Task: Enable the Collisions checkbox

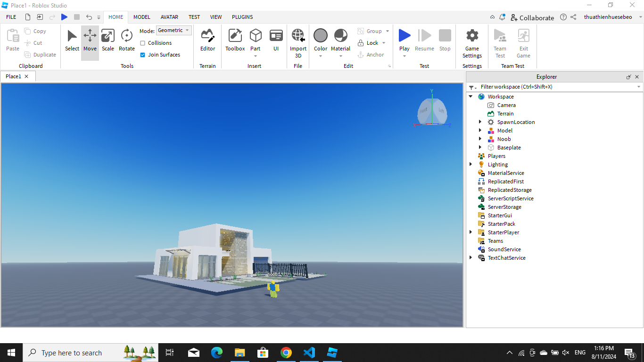Action: (x=143, y=43)
